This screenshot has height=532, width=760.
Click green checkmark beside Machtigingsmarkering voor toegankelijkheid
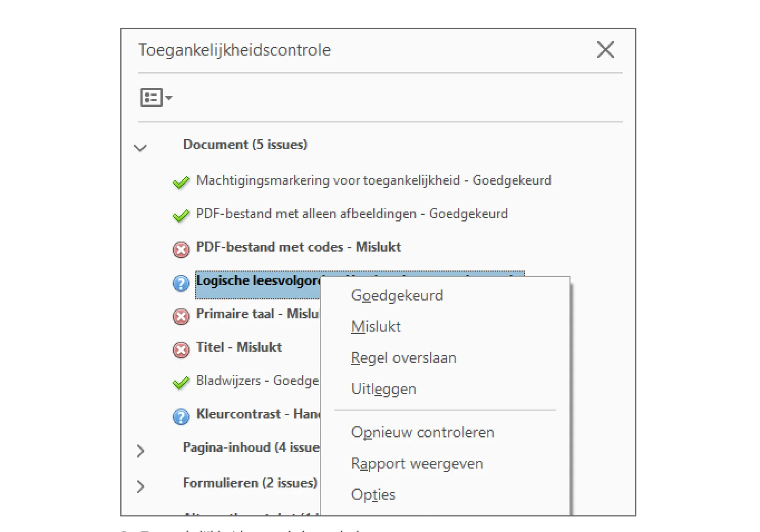click(181, 182)
